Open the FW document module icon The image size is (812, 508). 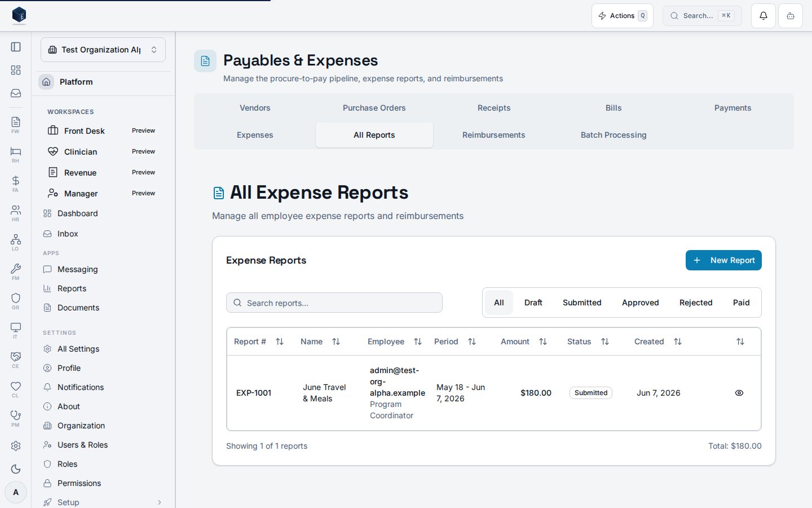16,125
